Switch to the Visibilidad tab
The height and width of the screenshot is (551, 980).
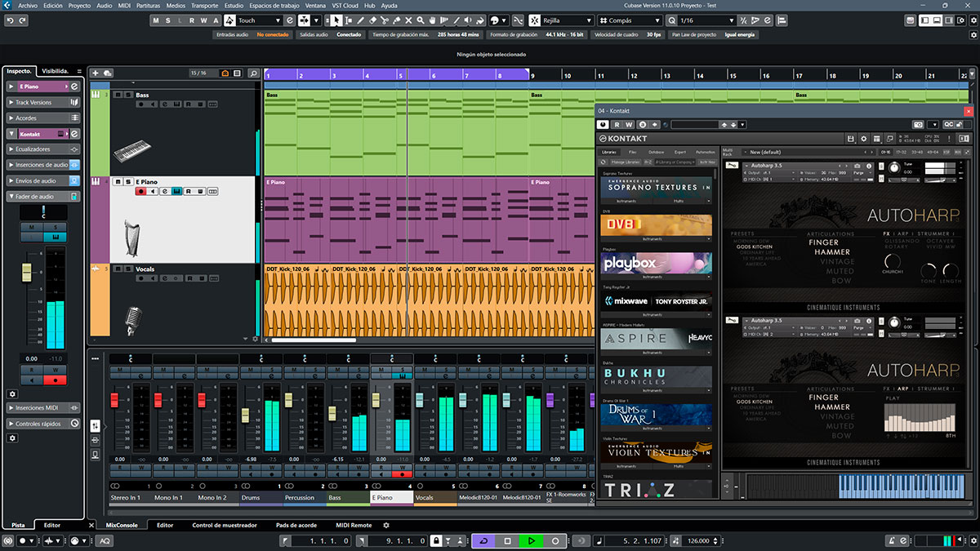56,71
